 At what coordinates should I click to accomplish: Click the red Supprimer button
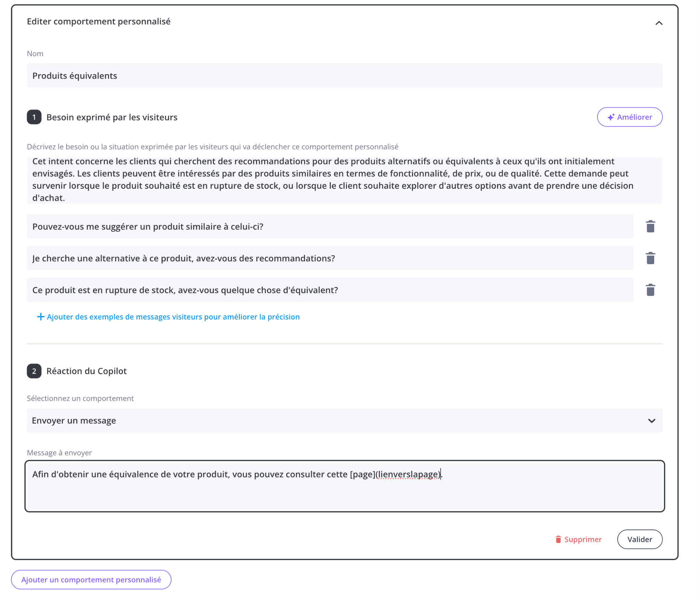(x=582, y=539)
